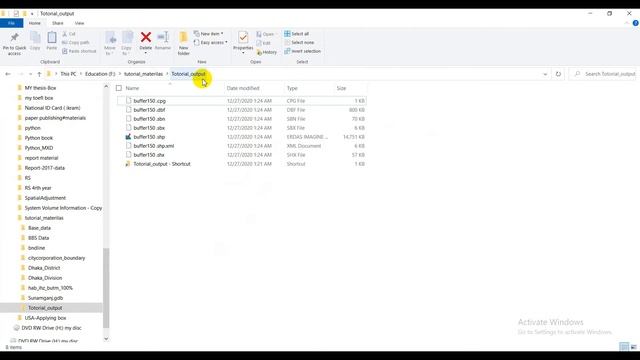Viewport: 640px width, 360px height.
Task: Click Education (F:) in breadcrumb path
Action: (x=100, y=74)
